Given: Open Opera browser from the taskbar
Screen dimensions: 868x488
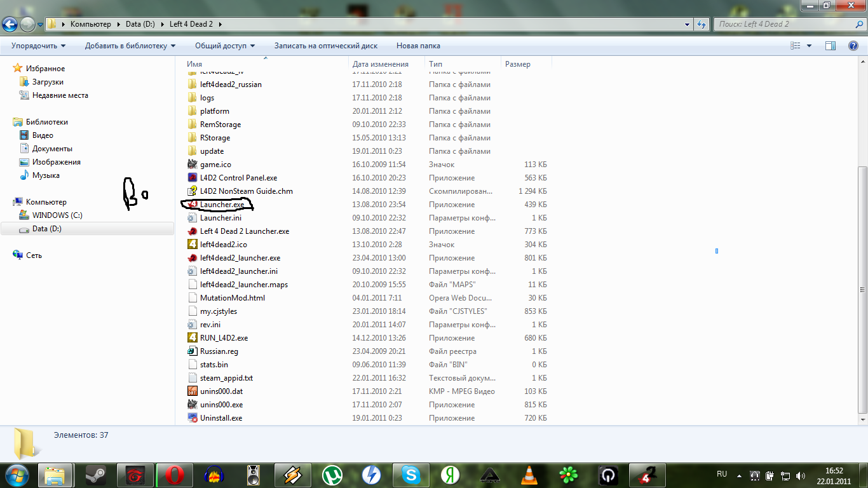Looking at the screenshot, I should pos(175,475).
